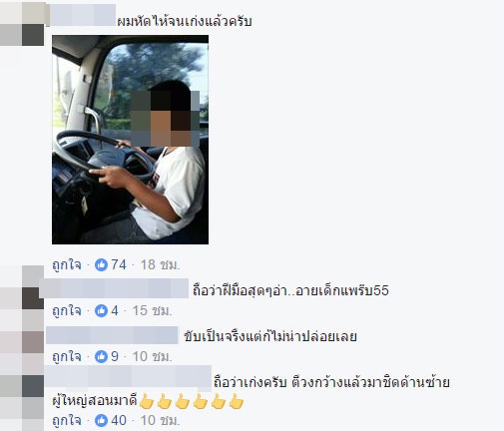View the 74 reactions count list
Viewport: 504px width, 431px height.
pos(119,265)
